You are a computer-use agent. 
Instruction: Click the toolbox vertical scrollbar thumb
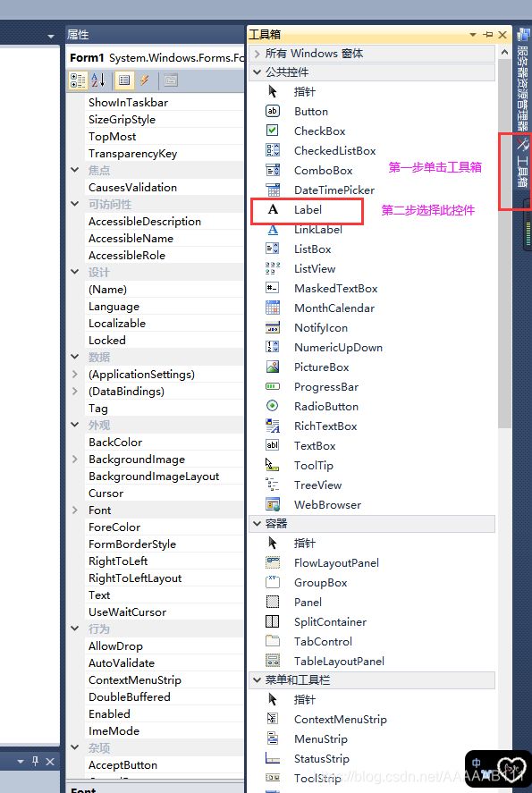click(x=504, y=244)
